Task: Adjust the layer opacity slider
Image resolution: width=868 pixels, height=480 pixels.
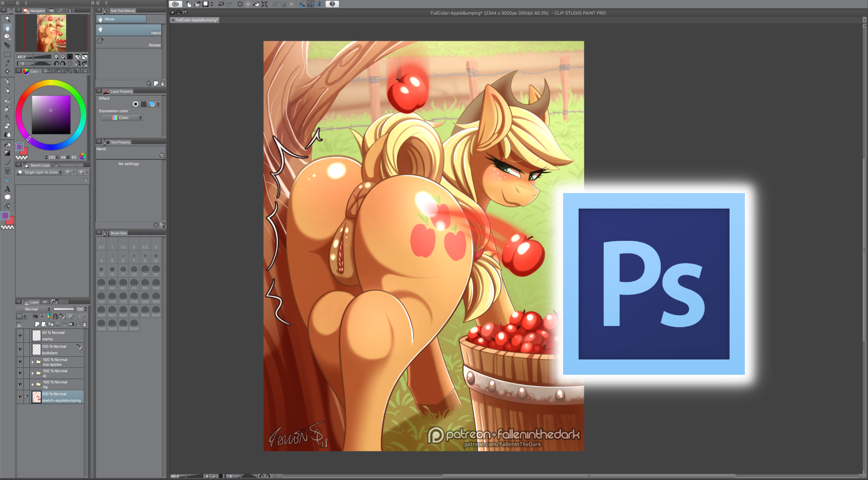Action: pyautogui.click(x=63, y=309)
